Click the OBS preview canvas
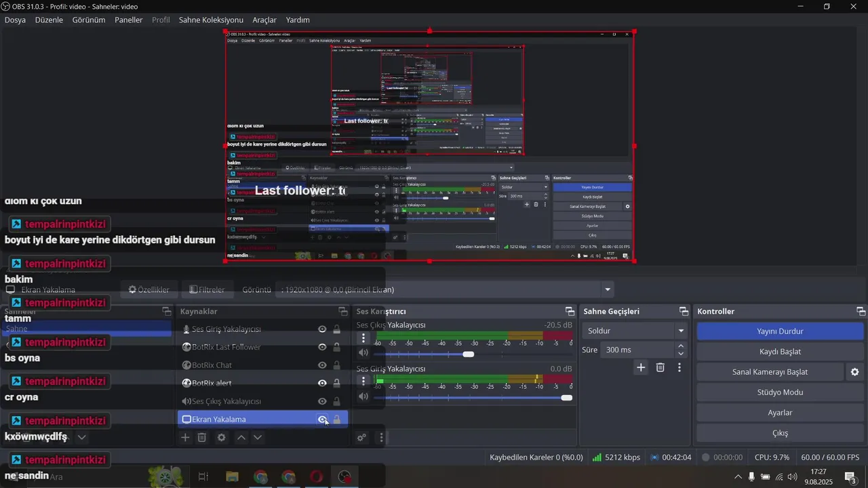The width and height of the screenshot is (868, 488). pos(430,146)
